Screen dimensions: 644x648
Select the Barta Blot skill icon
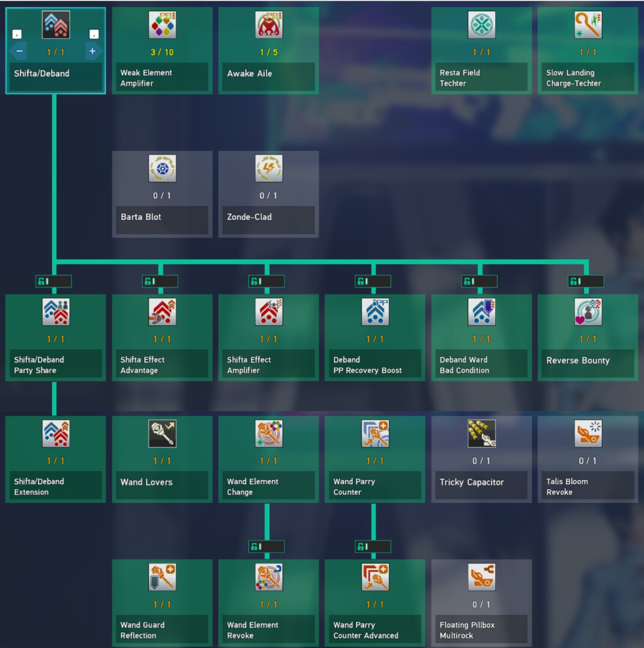[x=162, y=169]
